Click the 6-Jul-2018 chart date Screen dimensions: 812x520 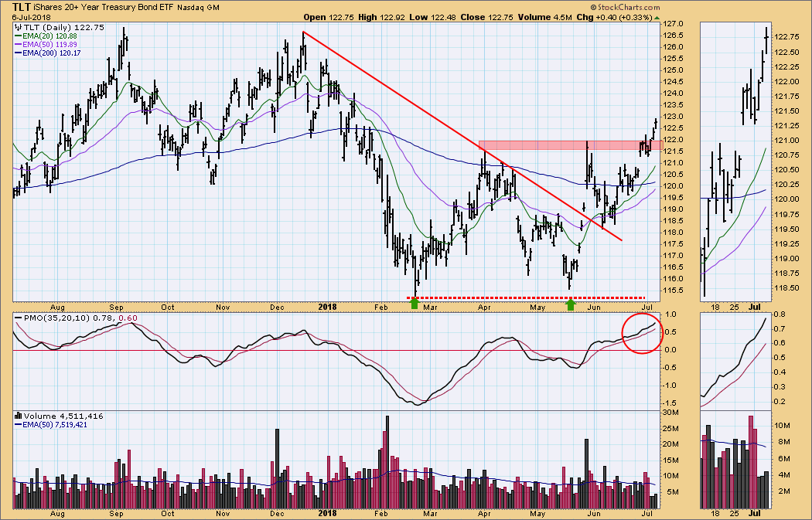(x=29, y=17)
